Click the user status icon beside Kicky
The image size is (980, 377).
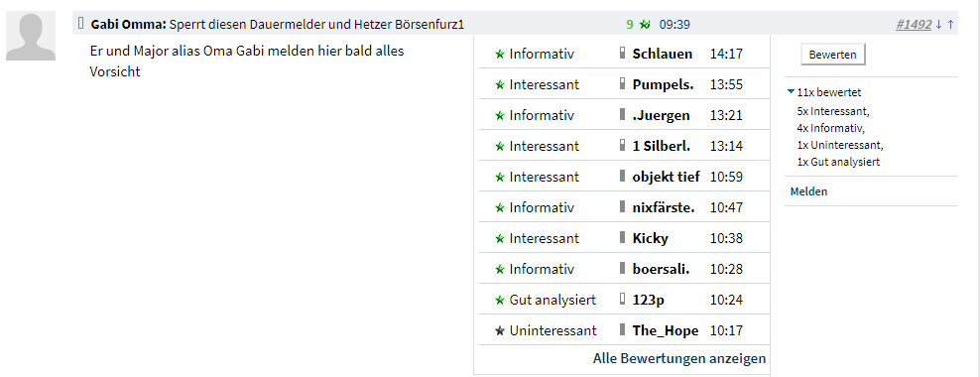pos(622,237)
